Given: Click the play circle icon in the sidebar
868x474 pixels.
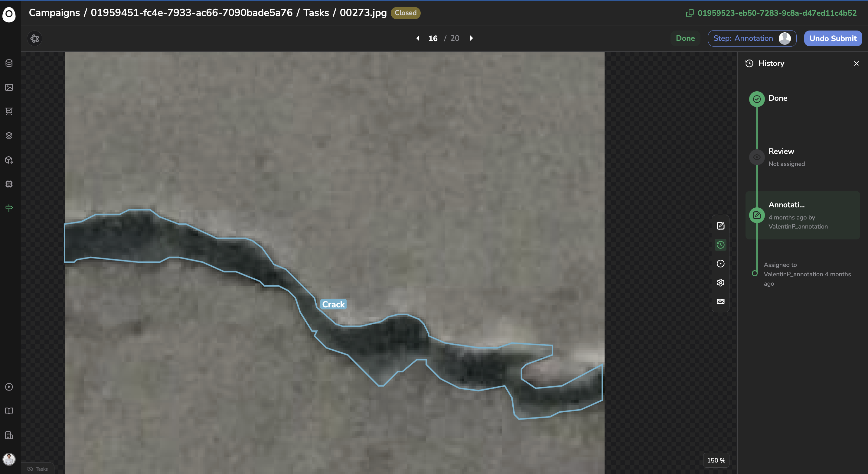Looking at the screenshot, I should point(9,387).
